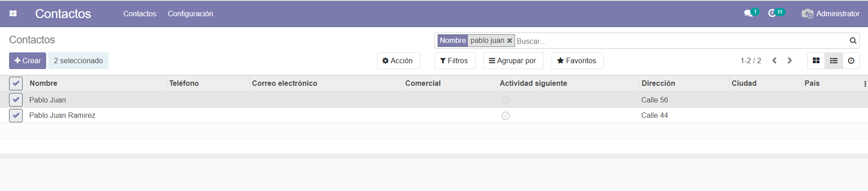The width and height of the screenshot is (868, 191).
Task: Switch to kanban view
Action: [816, 61]
